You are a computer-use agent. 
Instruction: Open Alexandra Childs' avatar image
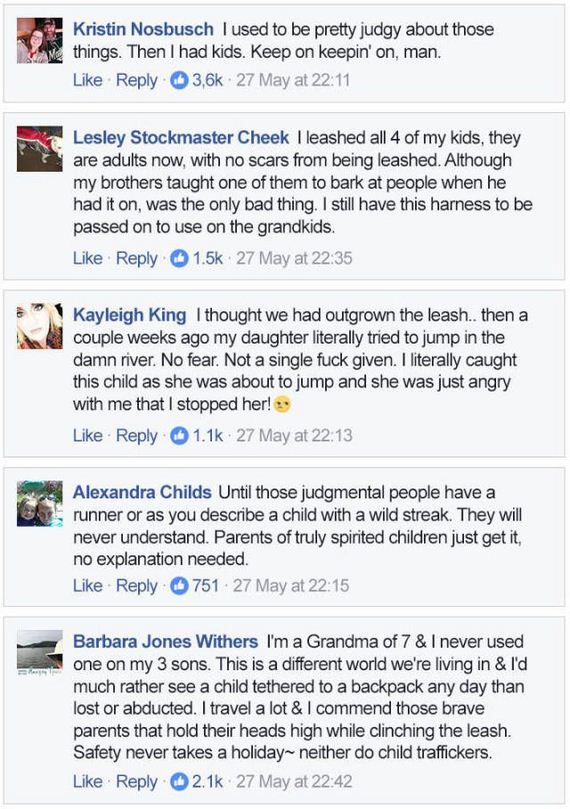[40, 504]
